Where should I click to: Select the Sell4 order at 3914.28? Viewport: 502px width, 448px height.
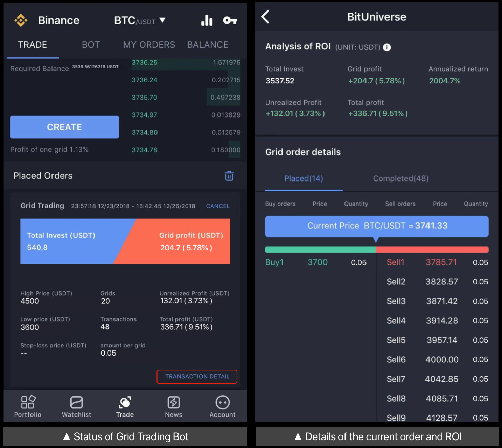(437, 321)
